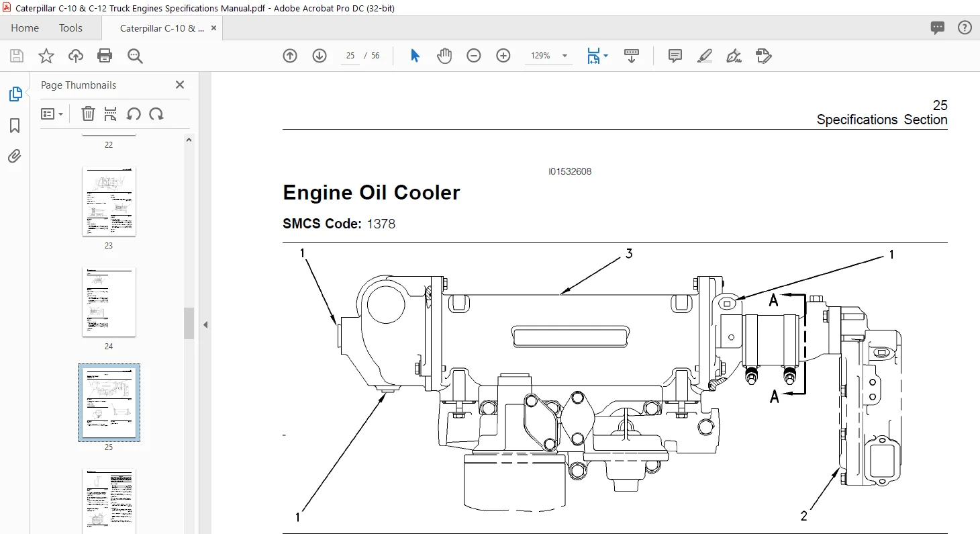Show Page Thumbnails panel icon

pos(15,94)
